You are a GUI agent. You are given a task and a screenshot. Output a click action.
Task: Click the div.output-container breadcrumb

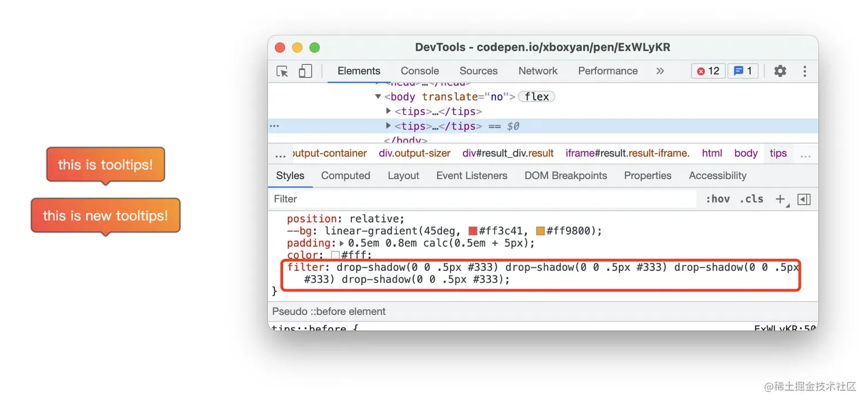pyautogui.click(x=330, y=153)
